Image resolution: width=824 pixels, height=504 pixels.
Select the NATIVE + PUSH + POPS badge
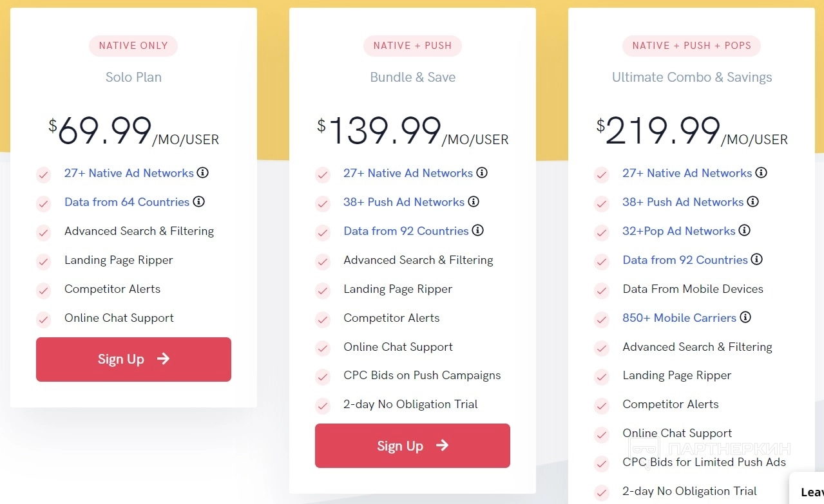pos(691,46)
